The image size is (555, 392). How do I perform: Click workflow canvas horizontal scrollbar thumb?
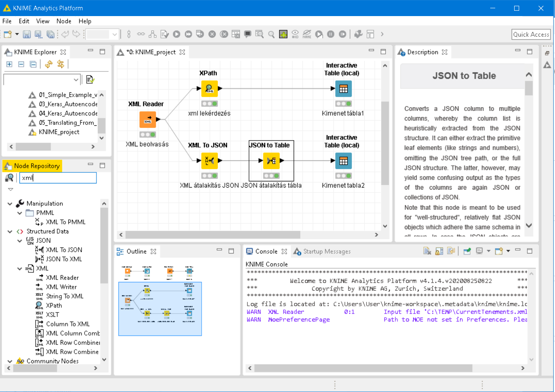212,235
